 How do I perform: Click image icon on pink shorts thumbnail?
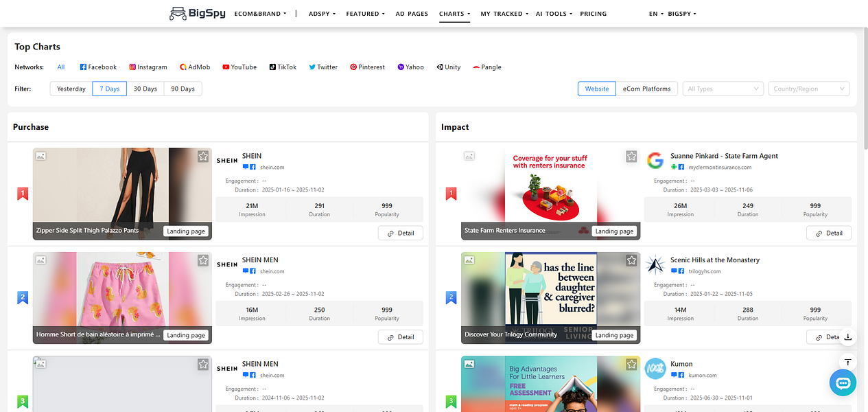pos(41,261)
